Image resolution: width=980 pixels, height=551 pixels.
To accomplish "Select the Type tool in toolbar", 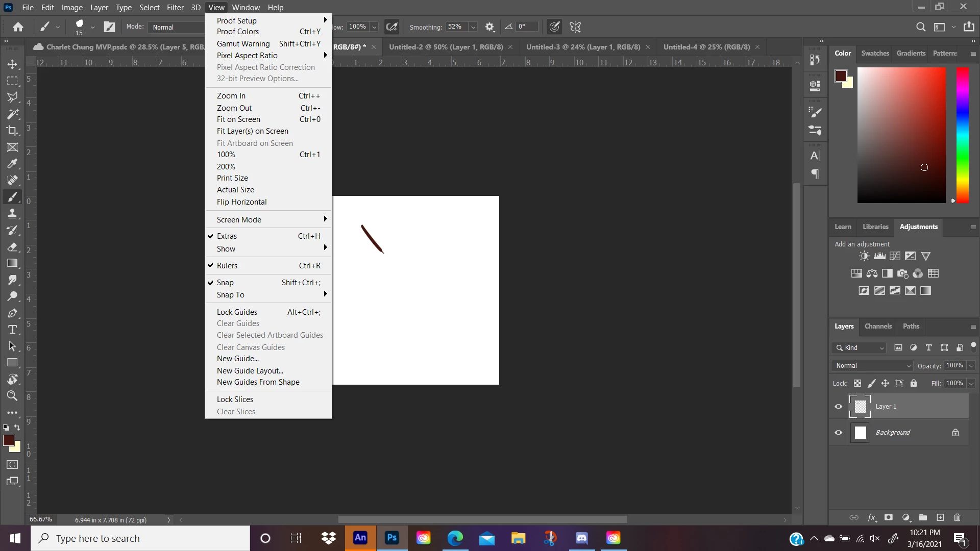I will 12,330.
